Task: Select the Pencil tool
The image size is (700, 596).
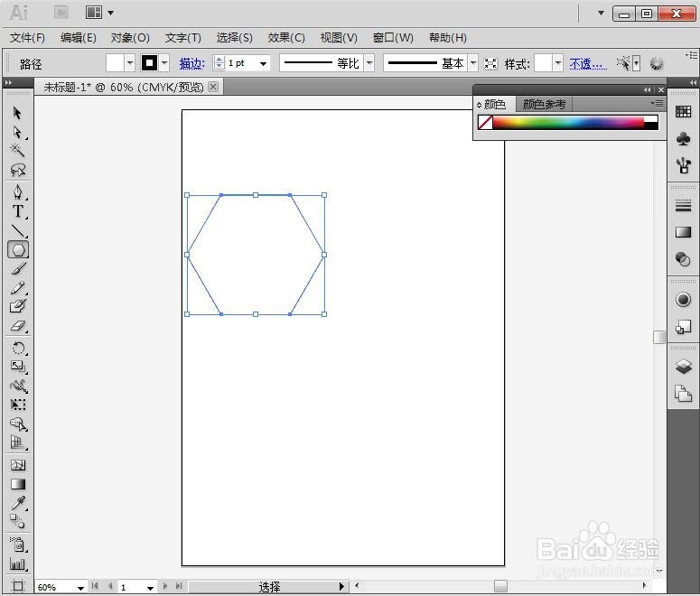Action: coord(18,287)
